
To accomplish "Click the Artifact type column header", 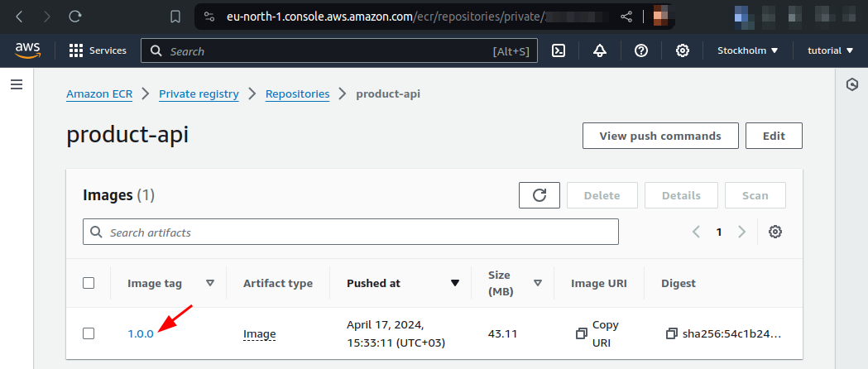I will coord(278,283).
